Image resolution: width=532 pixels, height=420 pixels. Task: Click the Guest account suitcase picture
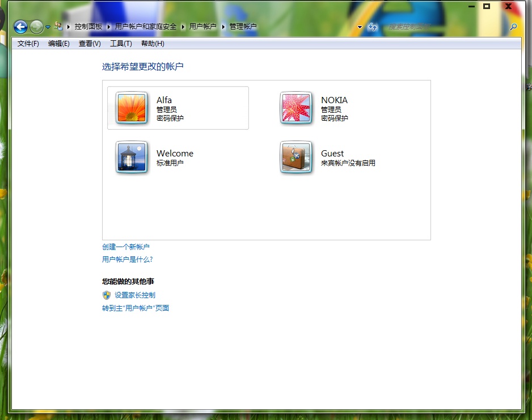click(296, 157)
